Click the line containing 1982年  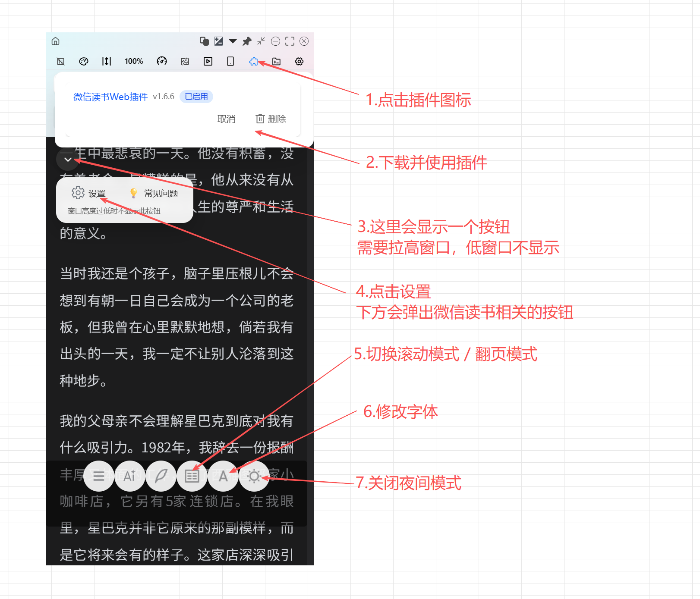pos(177,448)
